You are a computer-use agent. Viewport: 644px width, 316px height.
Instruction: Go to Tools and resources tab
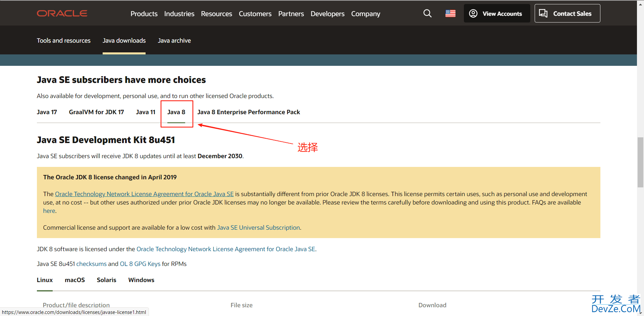(x=64, y=41)
